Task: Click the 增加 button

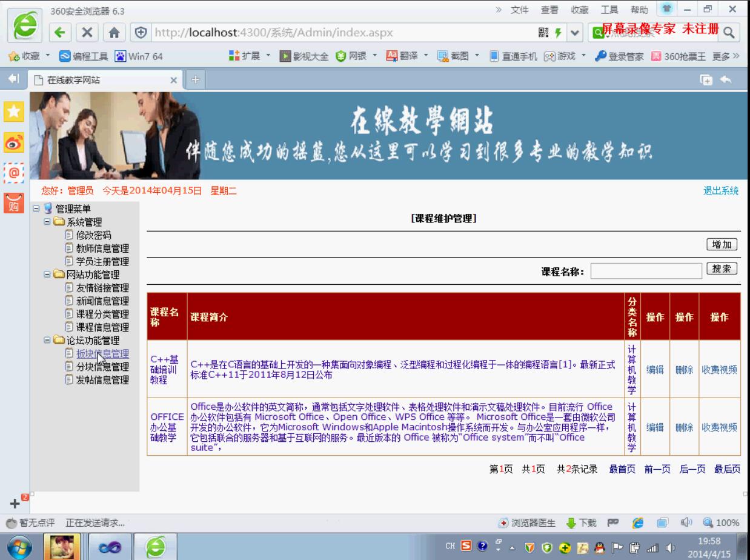Action: click(x=722, y=244)
